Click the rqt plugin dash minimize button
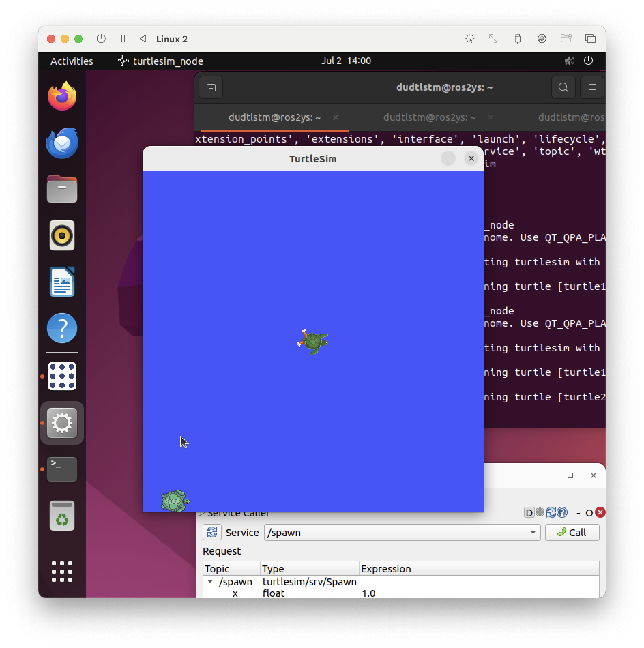Viewport: 644px width, 648px height. point(579,513)
